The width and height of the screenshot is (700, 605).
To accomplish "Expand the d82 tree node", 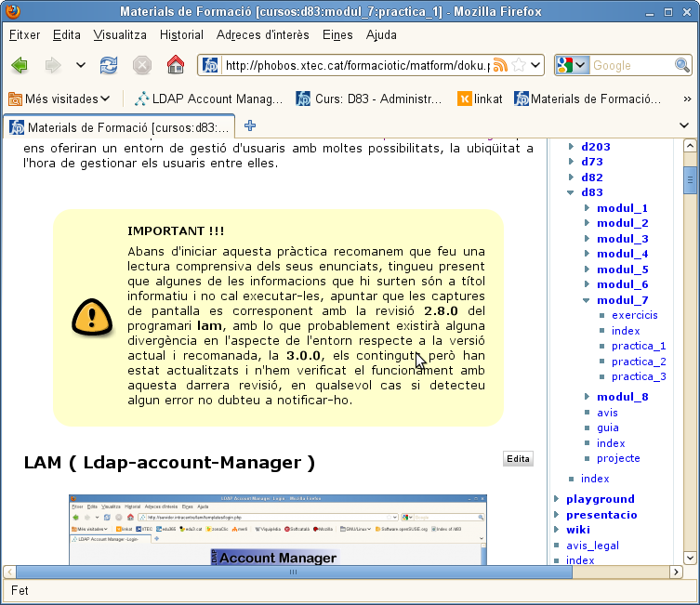I will (572, 178).
